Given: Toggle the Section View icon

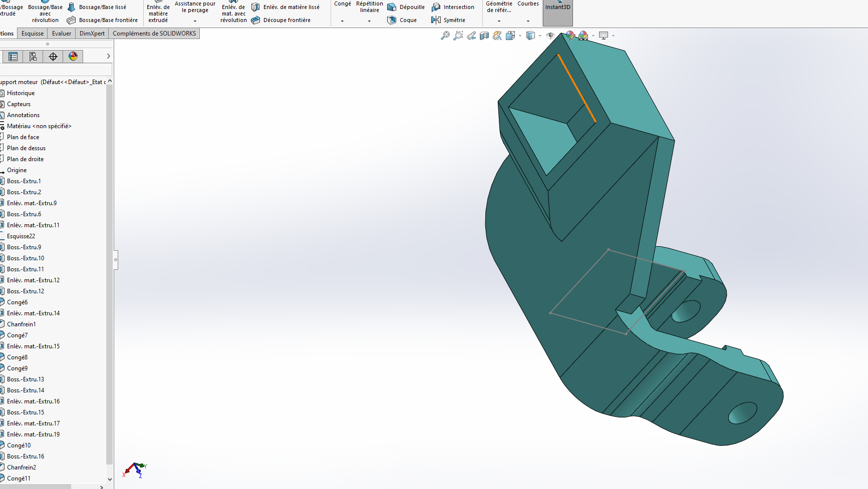Looking at the screenshot, I should 484,36.
